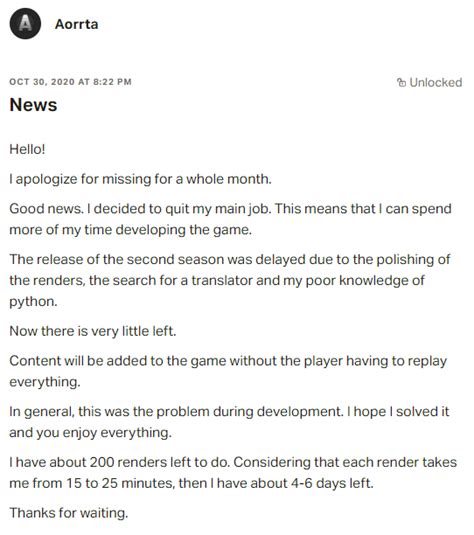Click the 'developing the game' line
Screen dimensions: 474x535
[x=130, y=230]
